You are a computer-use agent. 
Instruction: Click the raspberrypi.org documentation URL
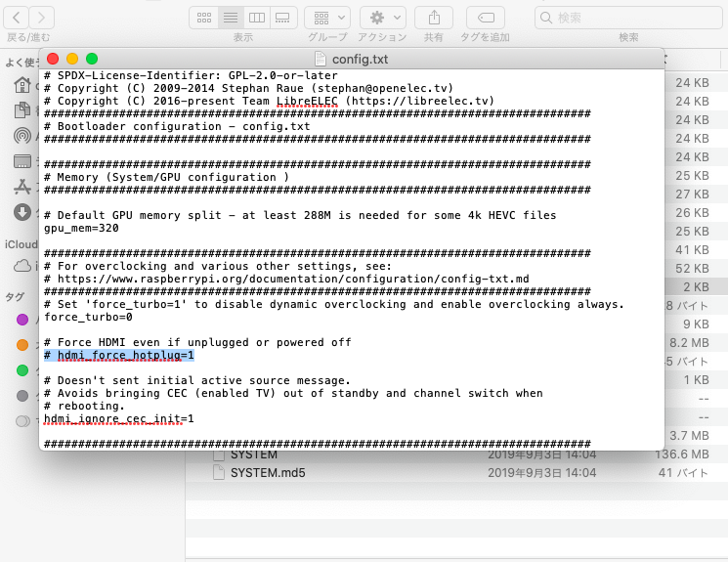293,279
